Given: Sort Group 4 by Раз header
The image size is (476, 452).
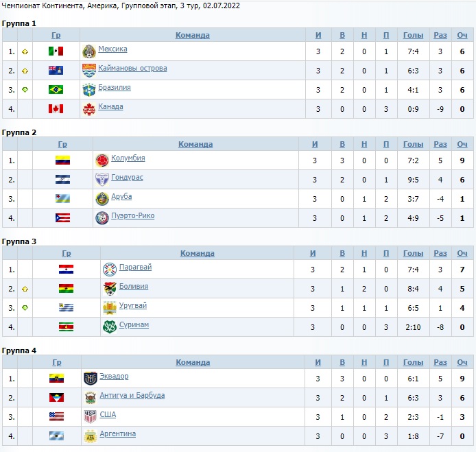Looking at the screenshot, I should click(440, 362).
